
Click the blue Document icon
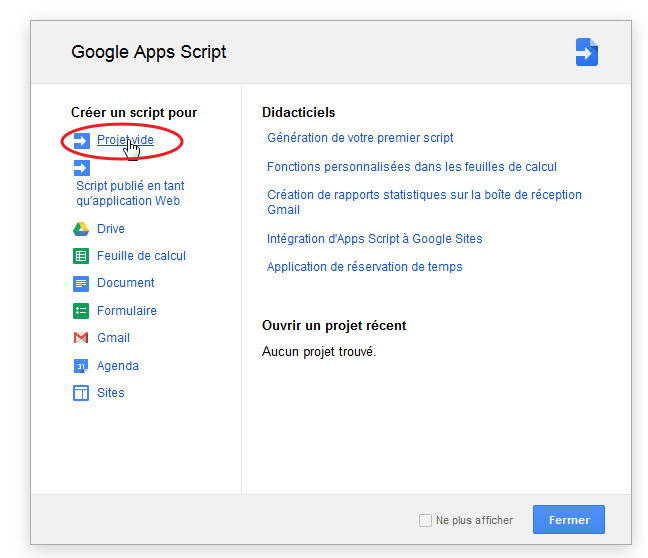[81, 284]
